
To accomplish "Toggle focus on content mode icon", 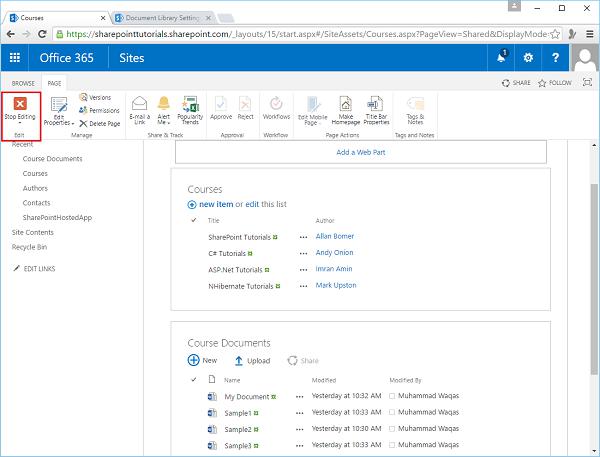I will point(587,82).
